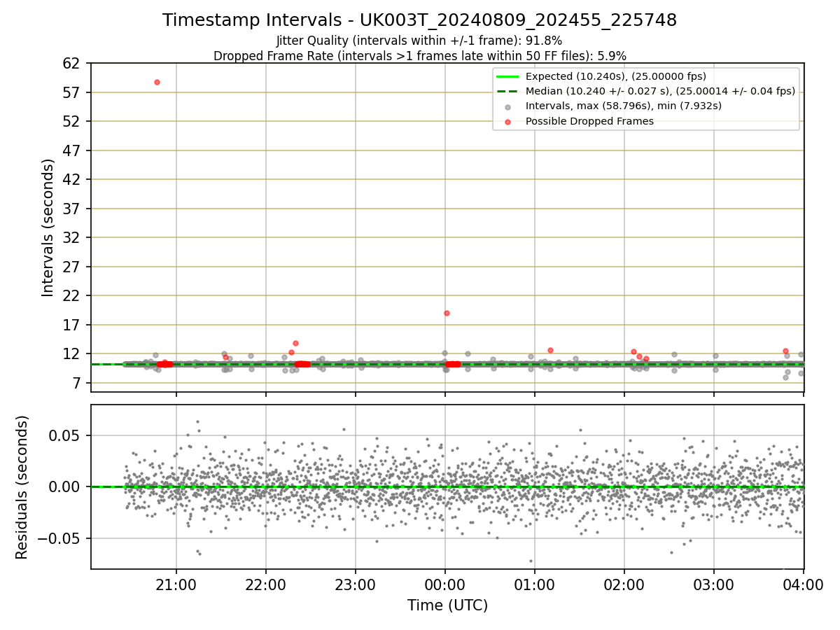
Task: Click the dashed green line sample in legend
Action: pos(508,91)
